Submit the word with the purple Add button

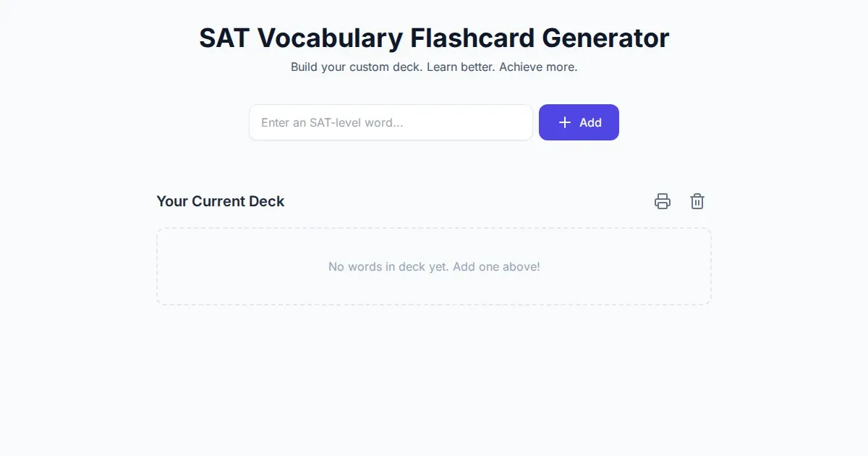(579, 122)
